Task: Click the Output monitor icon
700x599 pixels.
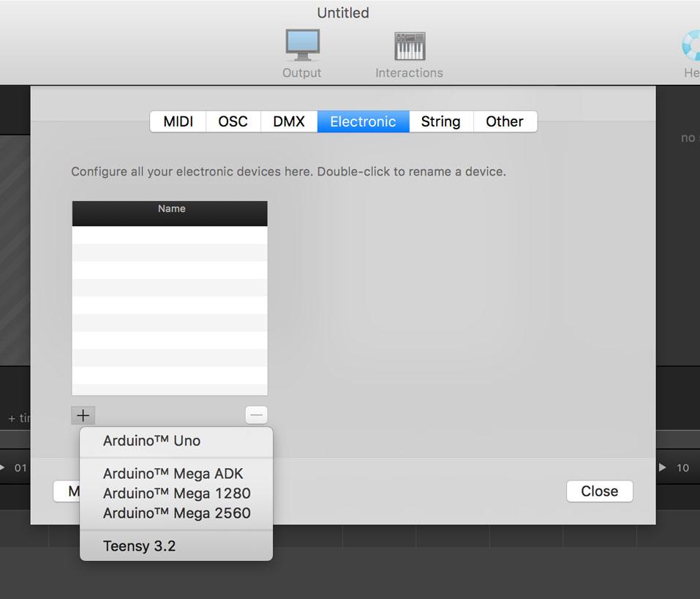Action: (302, 46)
